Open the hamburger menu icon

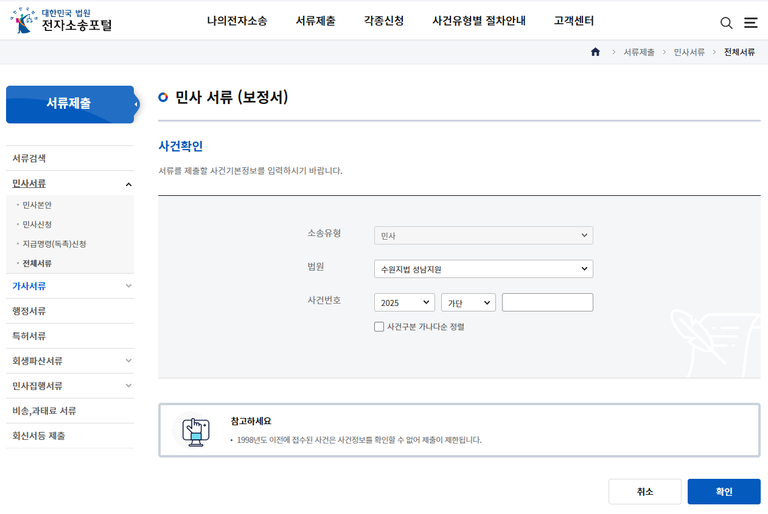point(750,22)
